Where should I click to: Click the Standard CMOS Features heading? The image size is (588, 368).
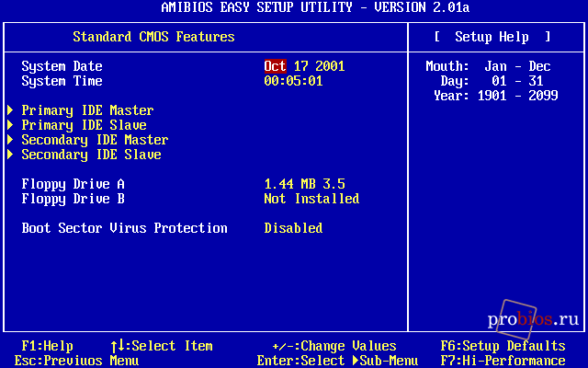153,37
